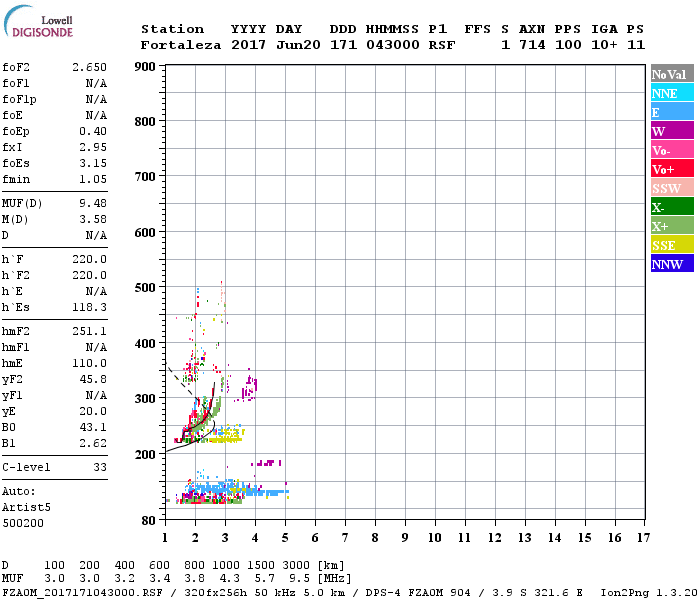Click the AXN value 714
This screenshot has width=700, height=600.
click(x=532, y=45)
